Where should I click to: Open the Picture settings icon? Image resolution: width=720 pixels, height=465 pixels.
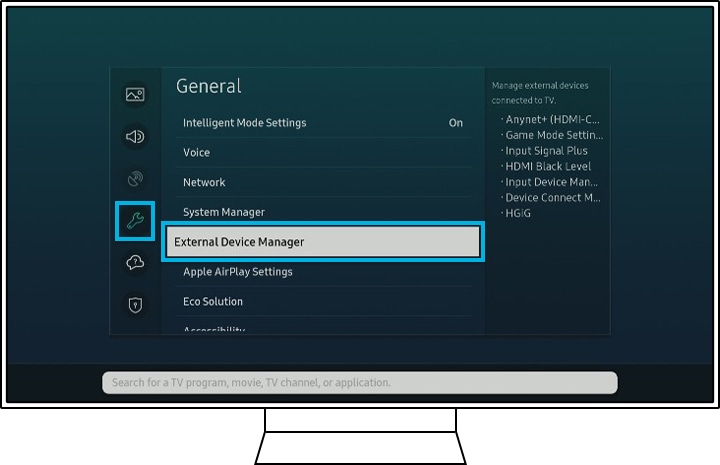pyautogui.click(x=135, y=95)
